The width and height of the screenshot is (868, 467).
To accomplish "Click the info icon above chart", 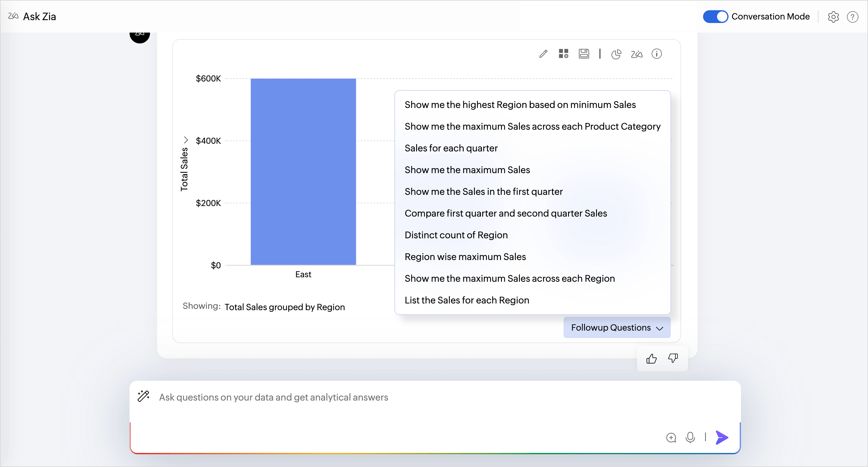I will [656, 54].
